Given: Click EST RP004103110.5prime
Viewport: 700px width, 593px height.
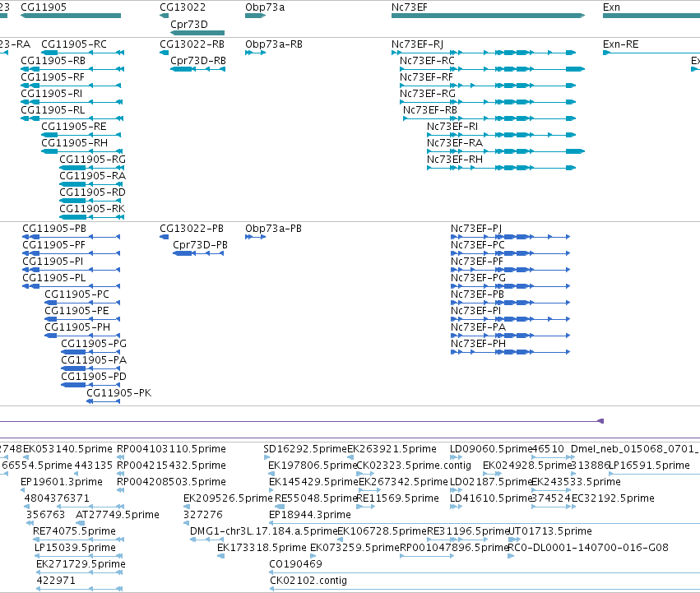Looking at the screenshot, I should [x=171, y=449].
